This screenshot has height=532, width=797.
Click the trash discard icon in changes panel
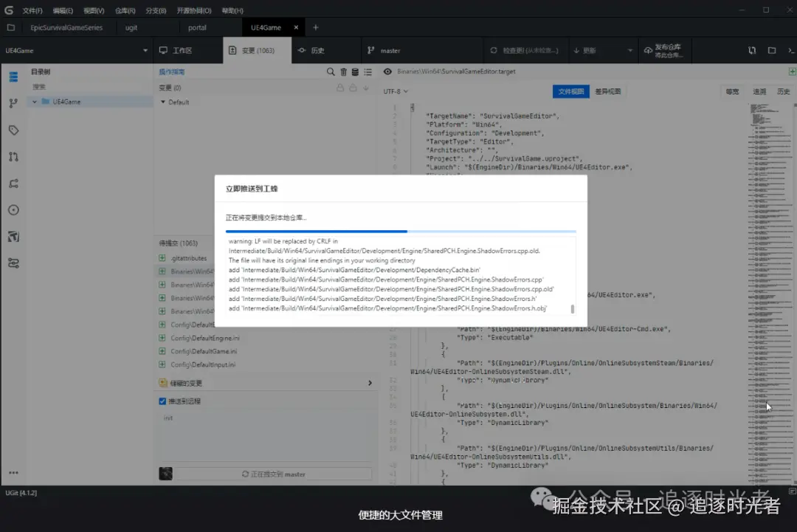tap(343, 72)
